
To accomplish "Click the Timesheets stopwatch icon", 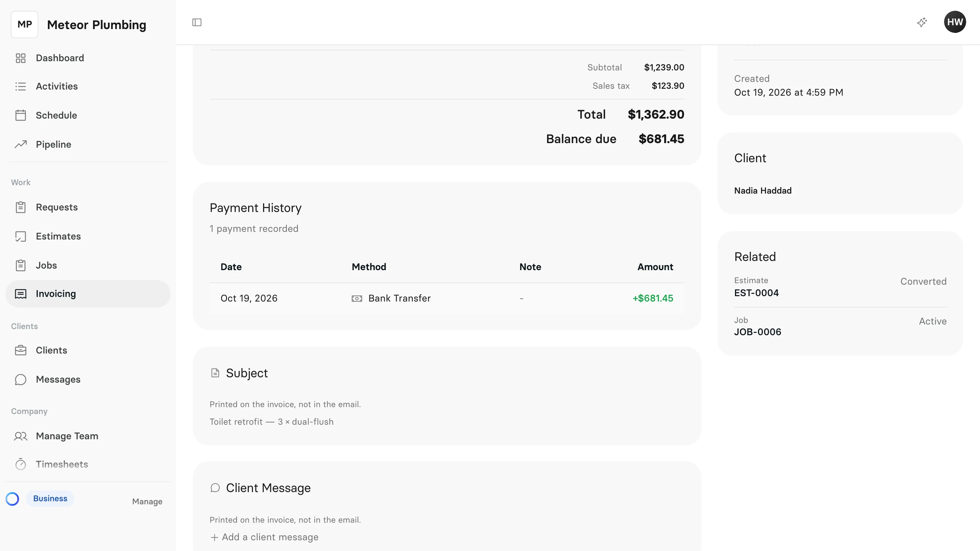I will coord(20,464).
